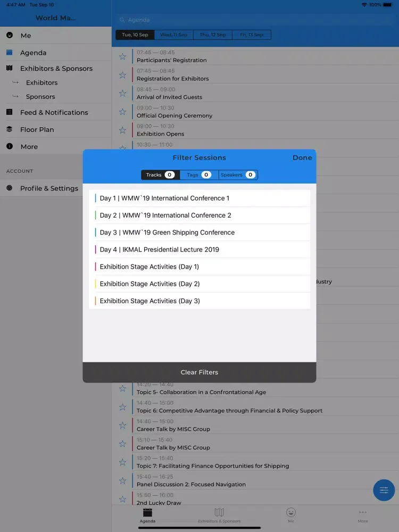Star the 15:10 Career Talk by MISC Group
The height and width of the screenshot is (532, 399).
[122, 444]
